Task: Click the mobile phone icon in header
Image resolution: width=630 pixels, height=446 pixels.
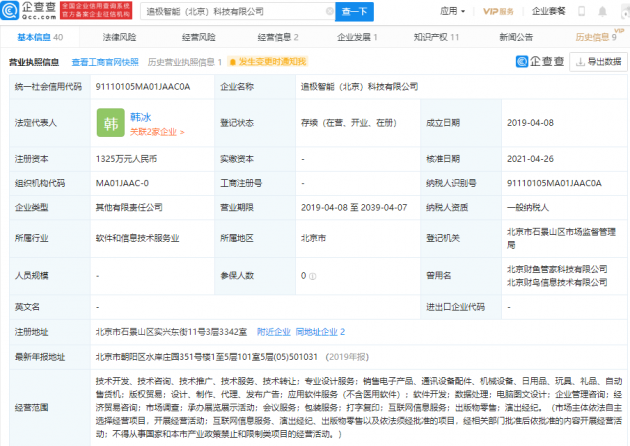Action: pos(581,11)
